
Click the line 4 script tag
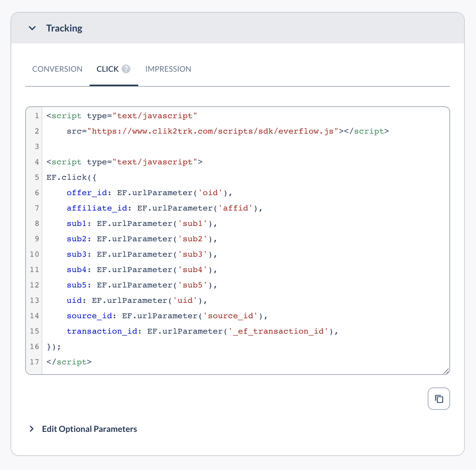(125, 162)
